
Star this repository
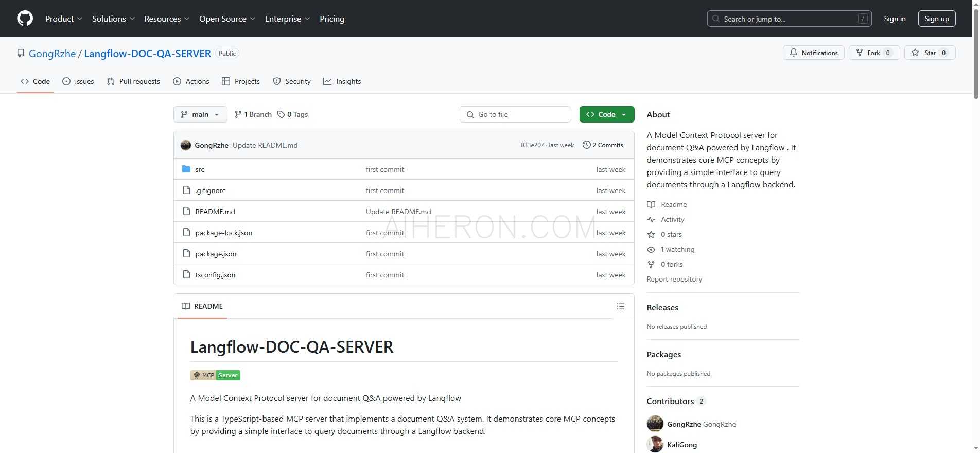tap(930, 53)
